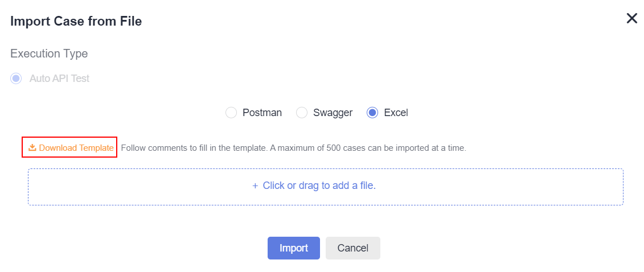This screenshot has height=272, width=644.
Task: Select the Excel radio button circle
Action: pos(372,113)
